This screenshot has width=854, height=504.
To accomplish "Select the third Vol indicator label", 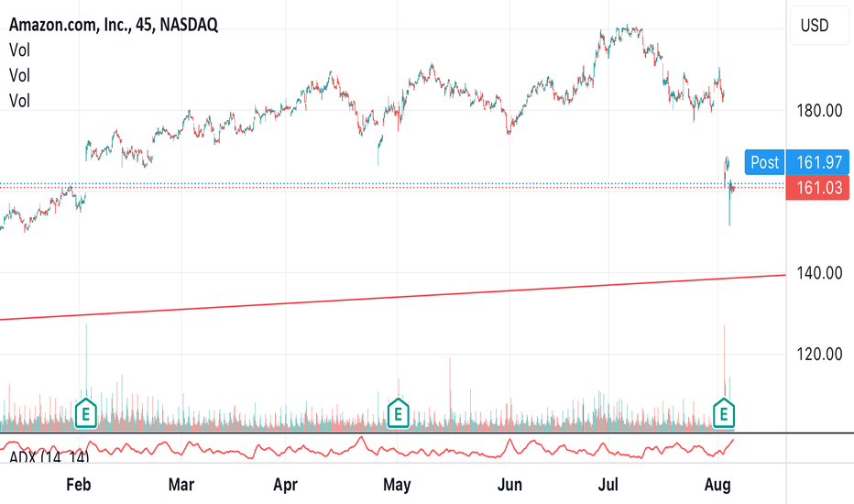I will click(x=19, y=101).
